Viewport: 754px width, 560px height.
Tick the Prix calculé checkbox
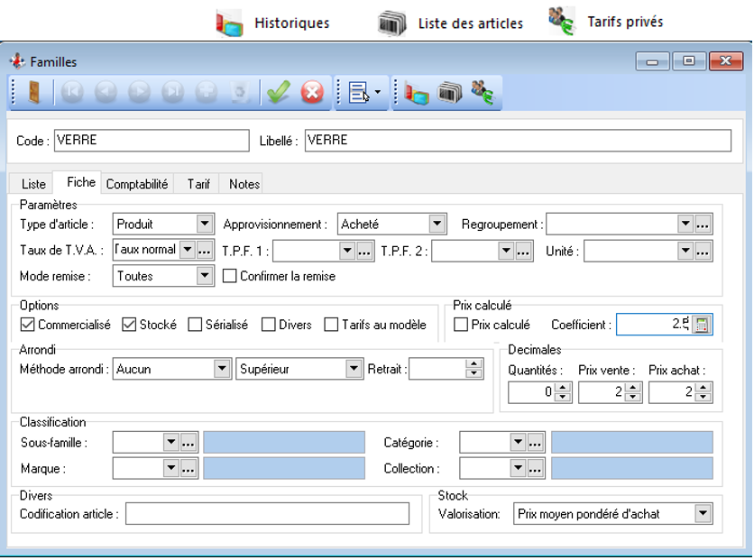[461, 325]
